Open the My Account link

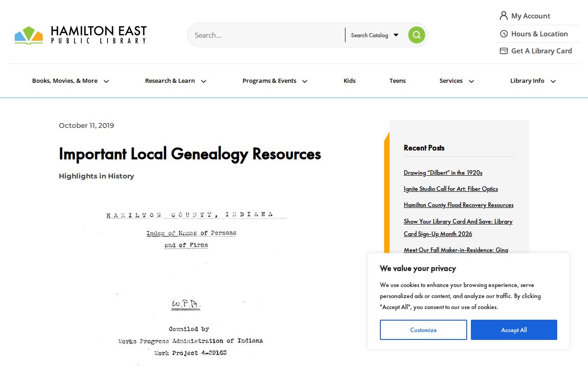(531, 16)
